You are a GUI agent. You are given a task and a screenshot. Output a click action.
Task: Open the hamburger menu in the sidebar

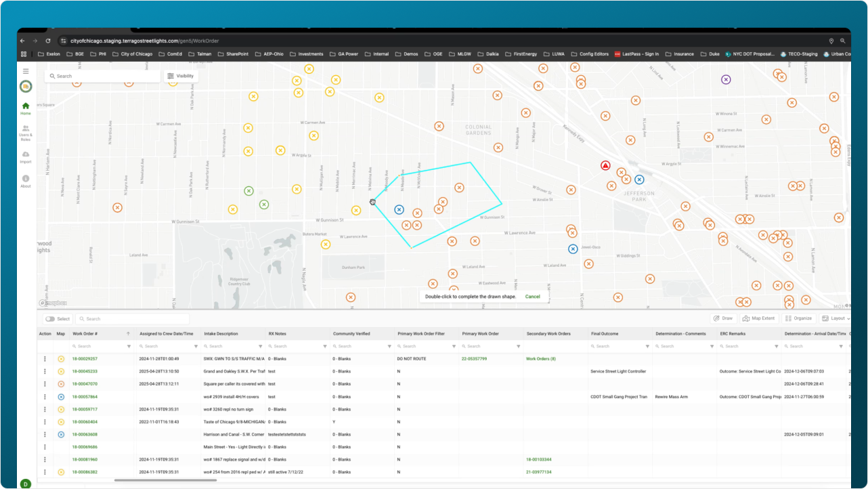[x=26, y=71]
